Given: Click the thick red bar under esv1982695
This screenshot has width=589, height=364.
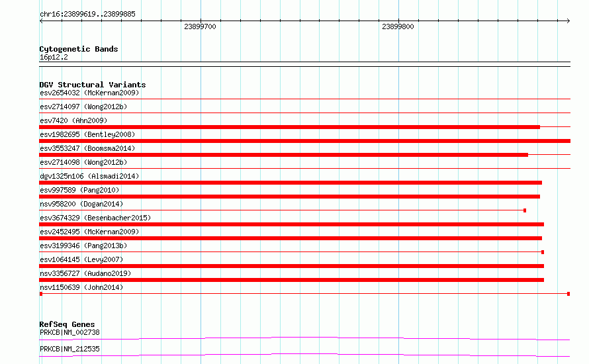Looking at the screenshot, I should point(304,141).
